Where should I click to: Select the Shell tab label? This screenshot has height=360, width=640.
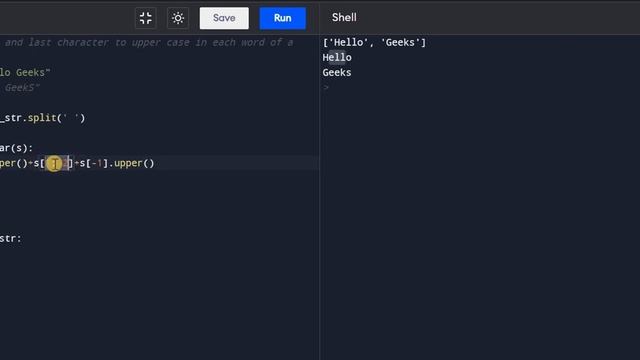coord(344,18)
